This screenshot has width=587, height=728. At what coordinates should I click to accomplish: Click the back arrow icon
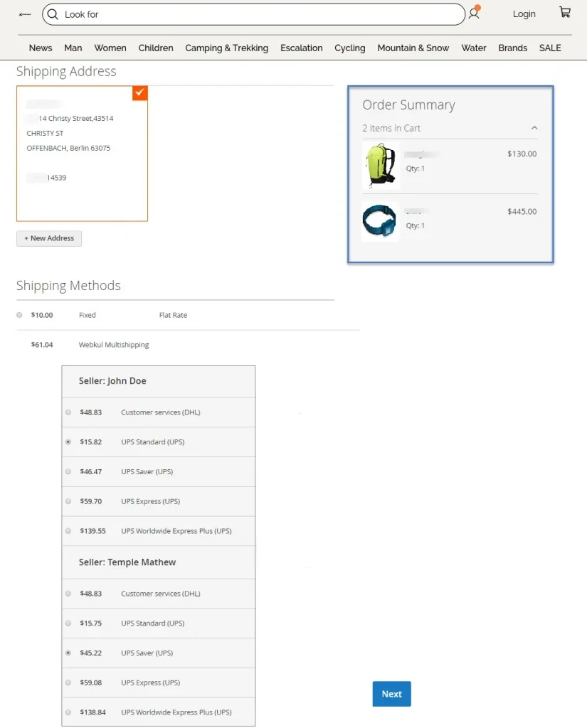[25, 14]
